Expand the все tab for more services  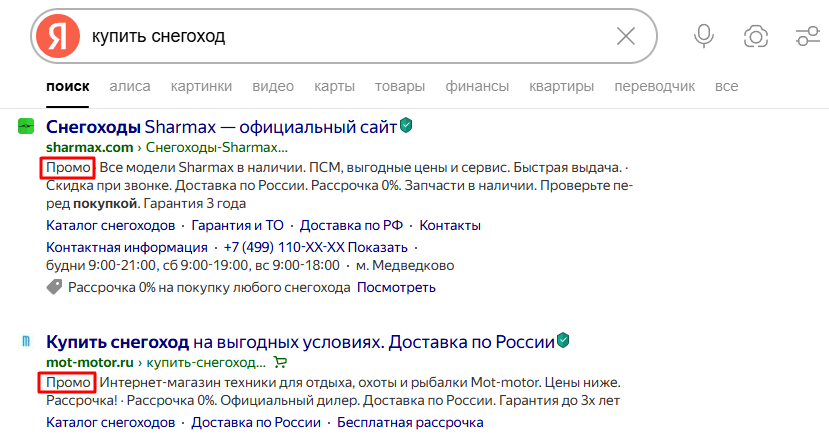726,86
